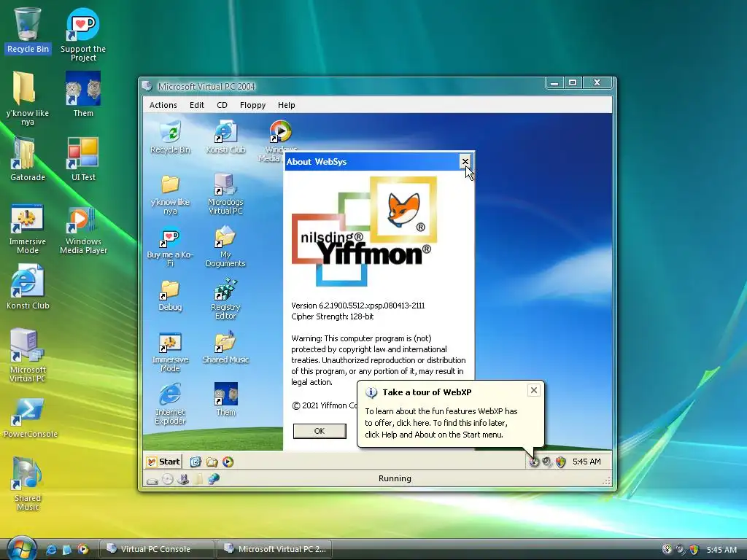Click the shared folder icon in Virtual PC status bar
The width and height of the screenshot is (747, 560).
tap(198, 478)
